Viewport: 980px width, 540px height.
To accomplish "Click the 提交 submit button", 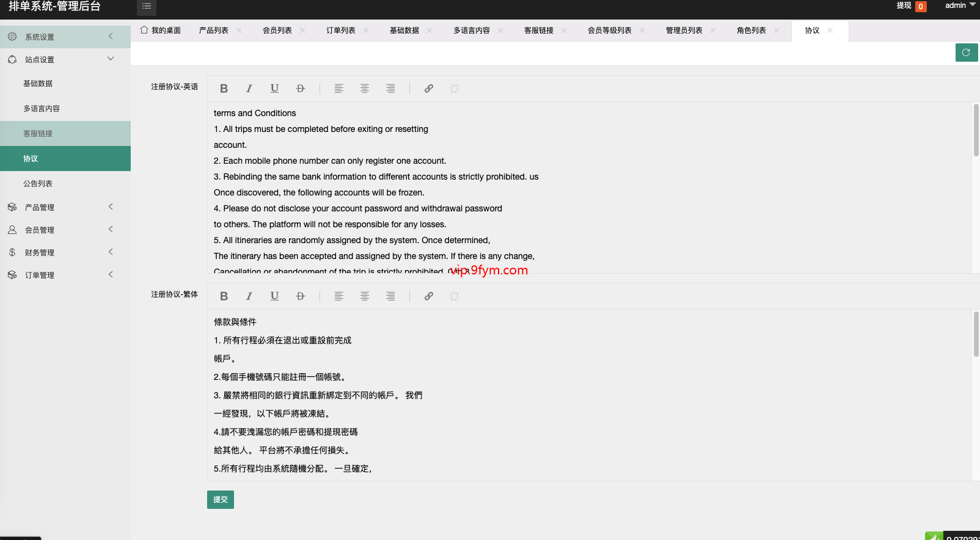I will point(220,500).
